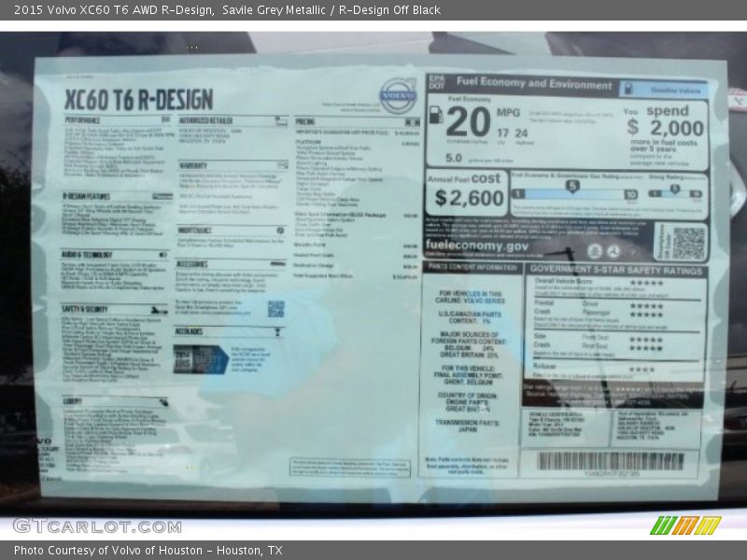Click the Volvo logo on the sticker
The image size is (747, 560).
(398, 95)
